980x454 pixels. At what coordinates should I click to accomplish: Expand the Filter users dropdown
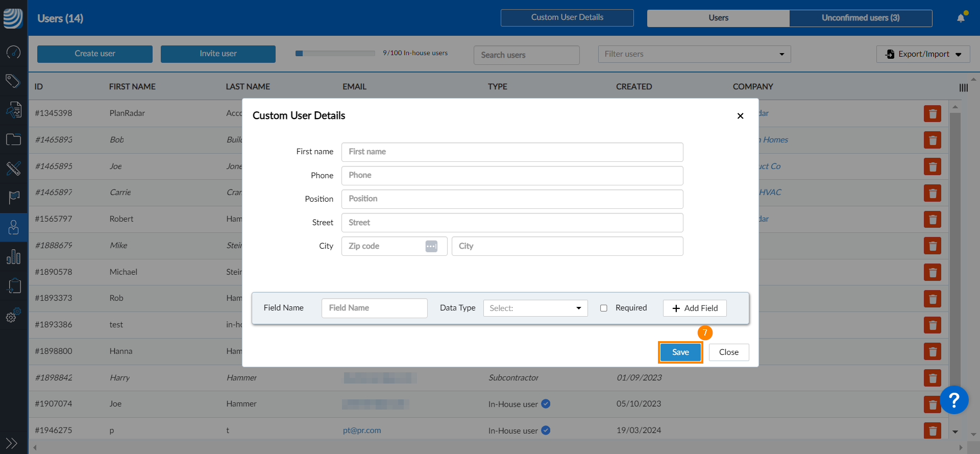click(x=694, y=54)
